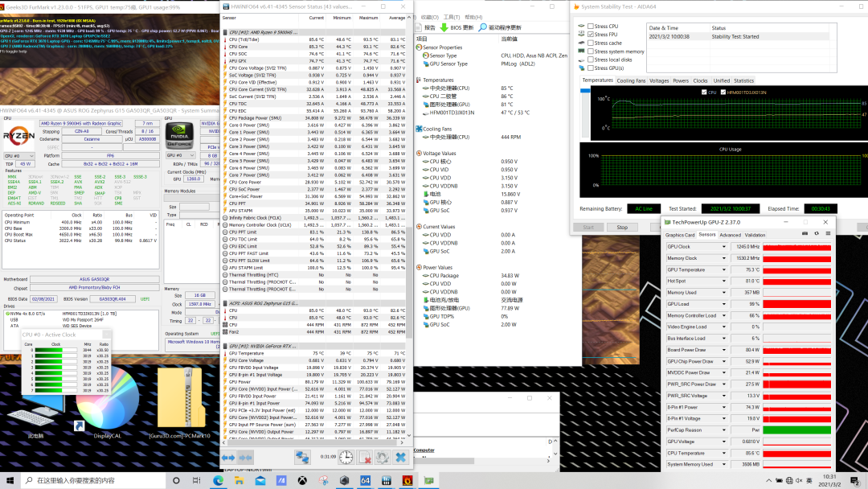The width and height of the screenshot is (868, 489).
Task: Open the GPU #0 selector dropdown
Action: [x=181, y=155]
